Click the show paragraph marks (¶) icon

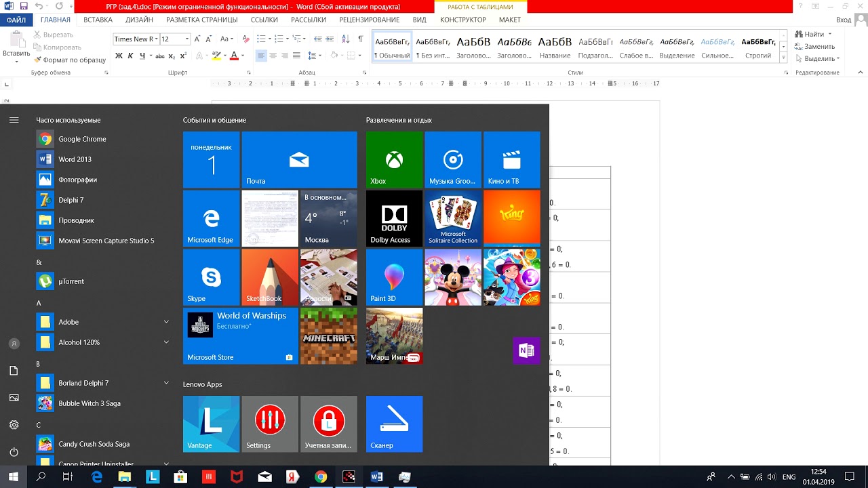pos(361,39)
